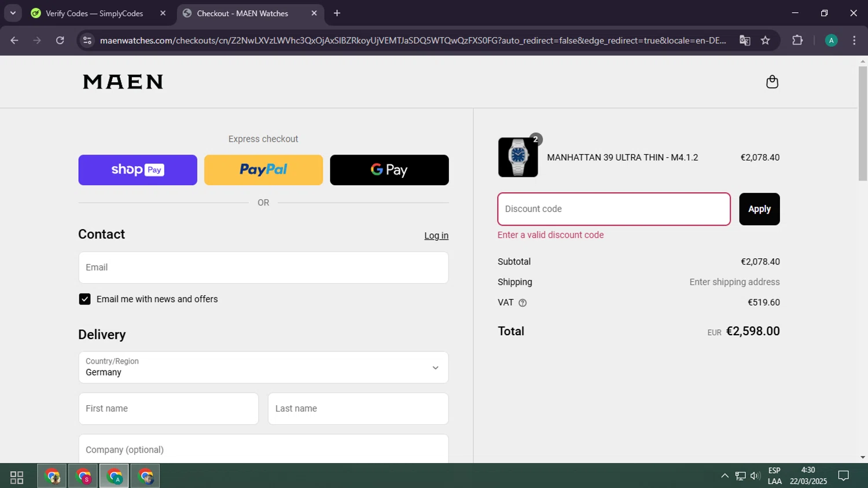Open the network tray icon
This screenshot has width=868, height=488.
point(740,476)
